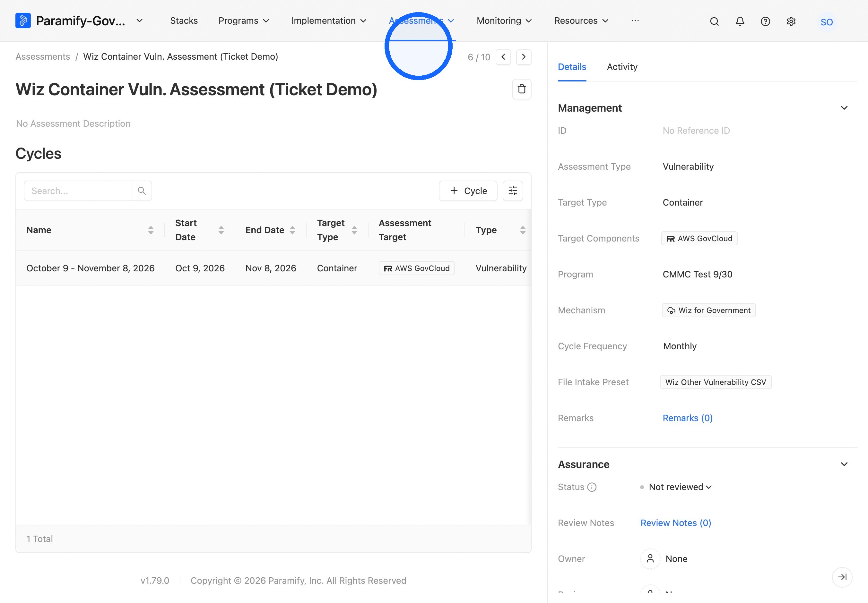Open the SO user avatar menu
Screen dimensions: 868x603
pos(826,22)
